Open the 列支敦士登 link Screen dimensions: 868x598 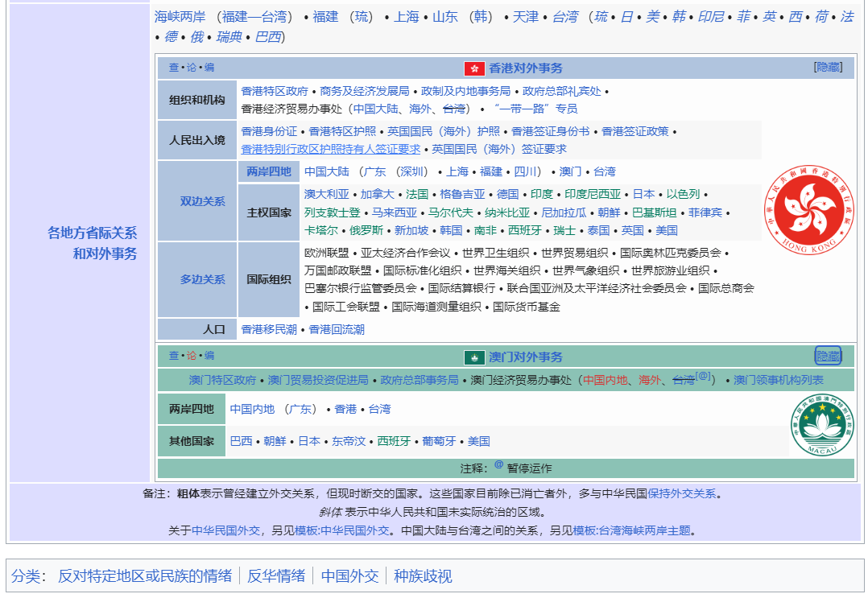(332, 213)
